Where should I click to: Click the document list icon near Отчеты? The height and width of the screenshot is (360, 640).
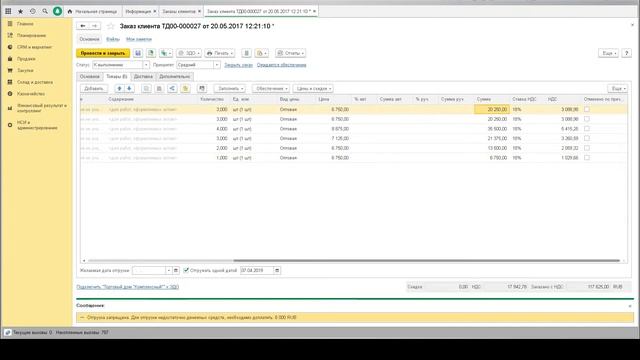tap(247, 53)
